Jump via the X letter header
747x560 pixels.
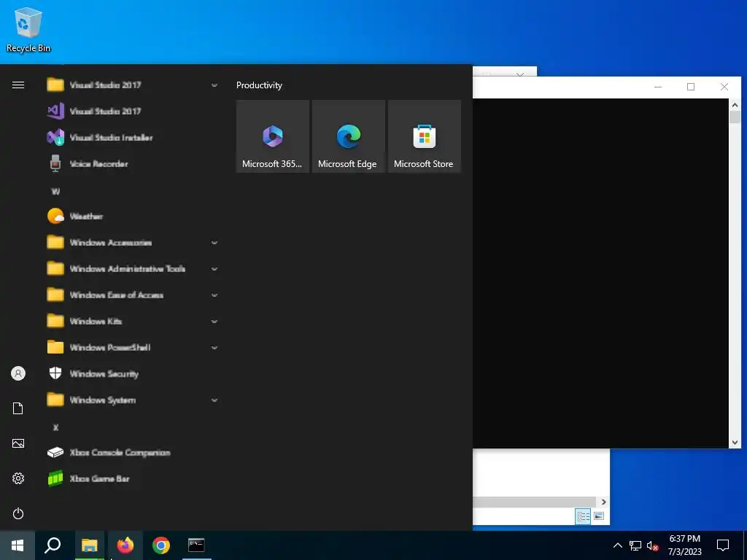55,427
